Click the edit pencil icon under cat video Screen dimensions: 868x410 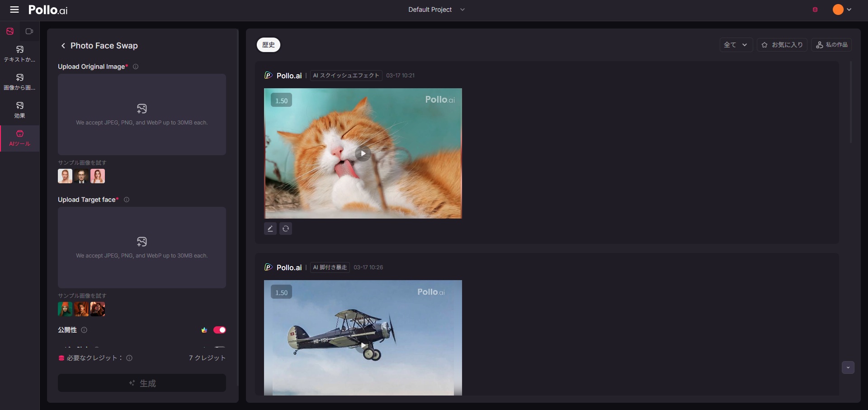pyautogui.click(x=270, y=229)
